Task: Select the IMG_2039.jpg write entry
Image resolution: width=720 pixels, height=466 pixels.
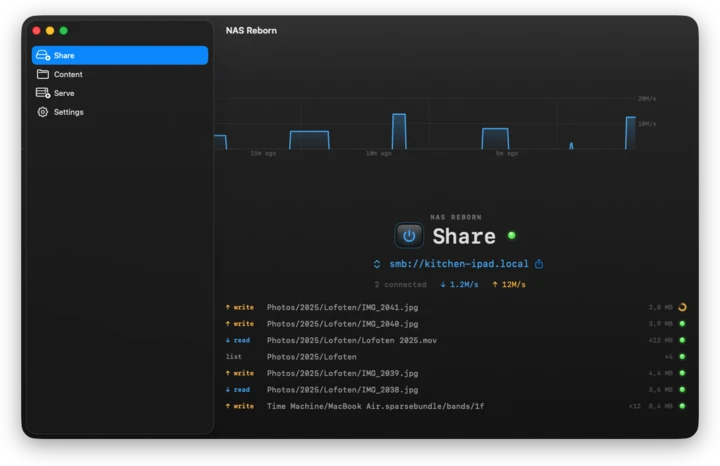Action: click(x=456, y=373)
